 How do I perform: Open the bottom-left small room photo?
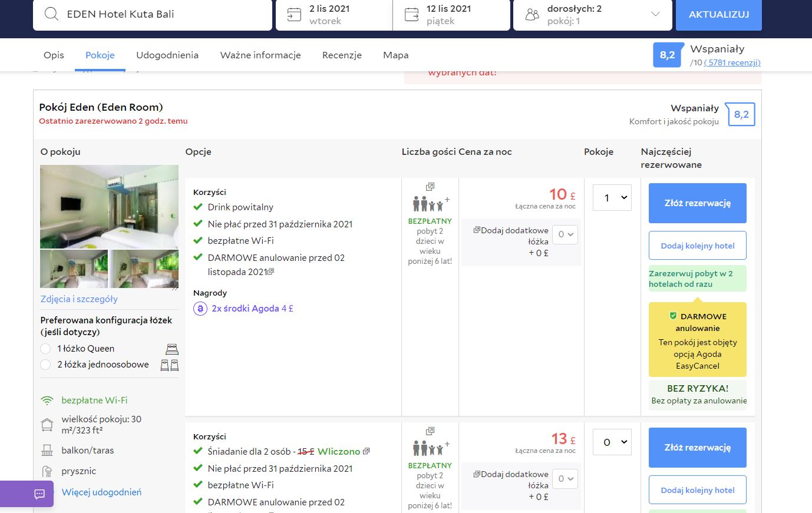(74, 269)
